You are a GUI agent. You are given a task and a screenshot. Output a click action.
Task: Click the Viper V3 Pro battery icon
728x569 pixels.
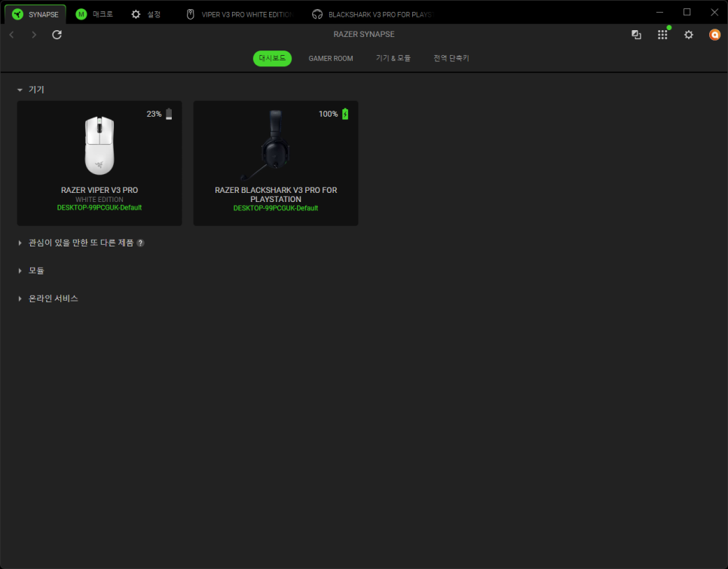click(169, 114)
